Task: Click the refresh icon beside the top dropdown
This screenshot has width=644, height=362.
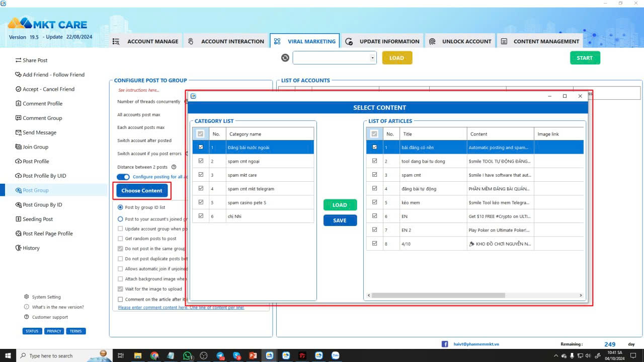Action: point(285,58)
